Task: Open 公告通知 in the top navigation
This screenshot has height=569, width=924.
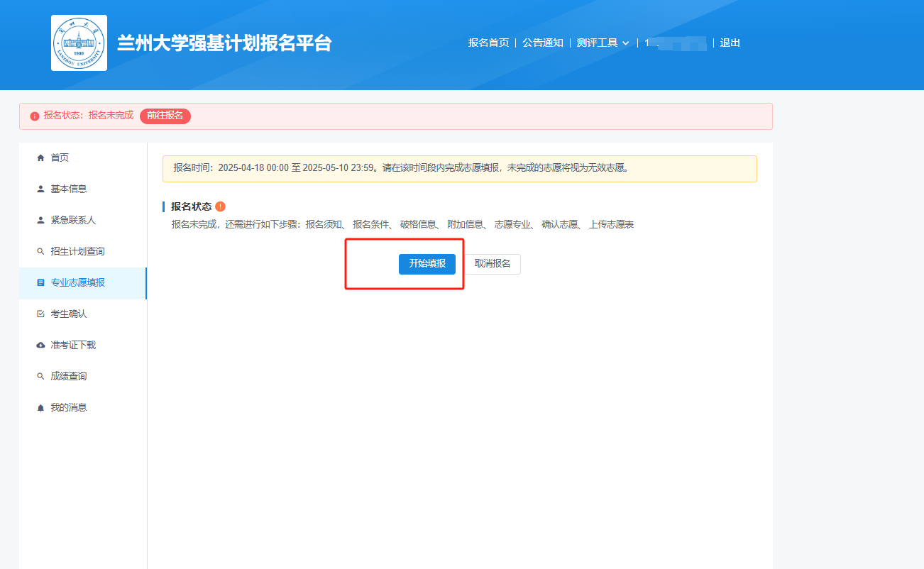Action: 543,43
